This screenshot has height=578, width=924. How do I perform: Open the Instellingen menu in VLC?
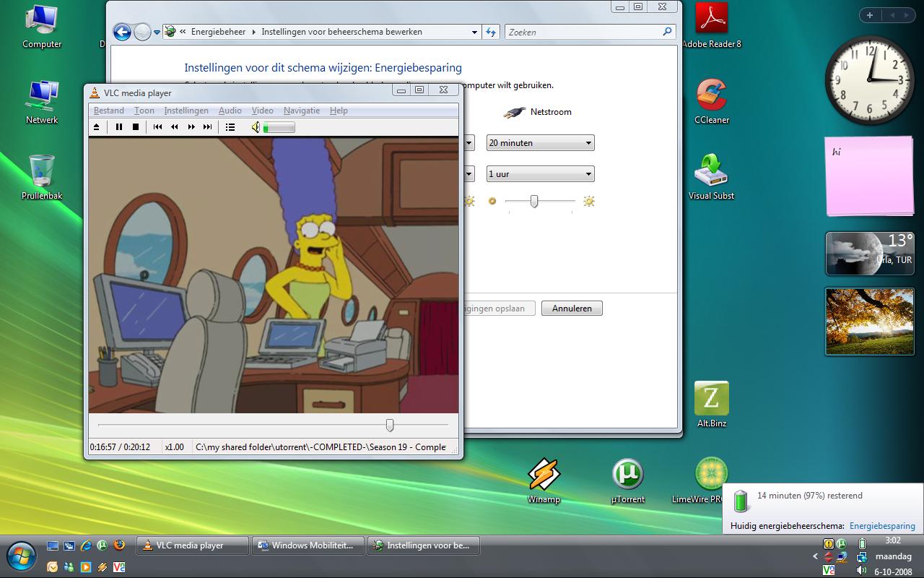pyautogui.click(x=186, y=111)
